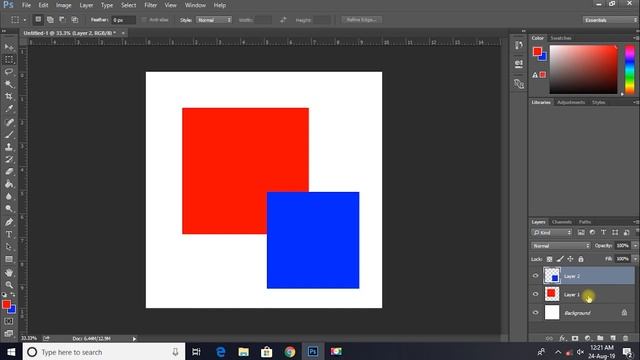
Task: Toggle lock position icon
Action: coord(570,259)
